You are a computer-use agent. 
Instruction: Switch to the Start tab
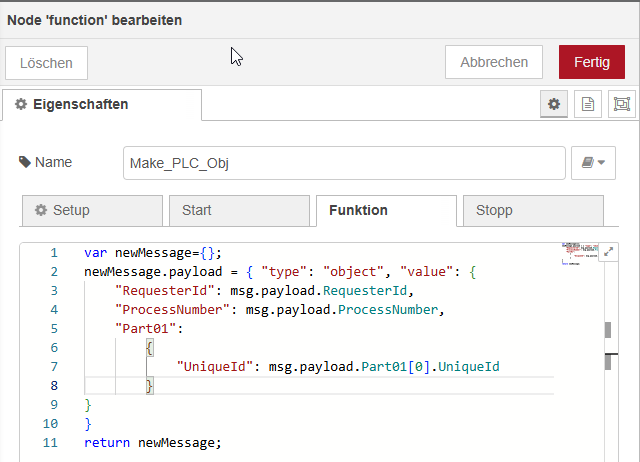pos(238,210)
